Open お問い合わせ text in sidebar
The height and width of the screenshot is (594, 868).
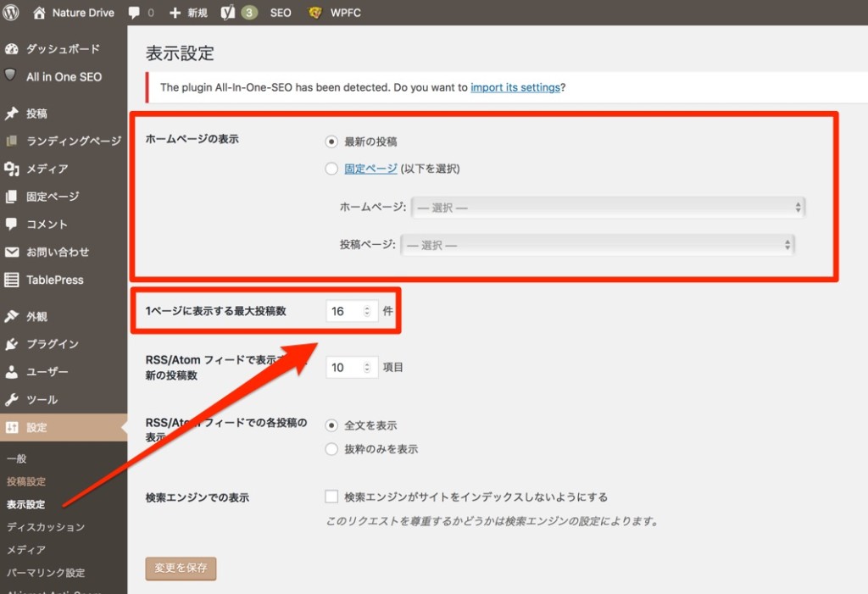coord(58,252)
